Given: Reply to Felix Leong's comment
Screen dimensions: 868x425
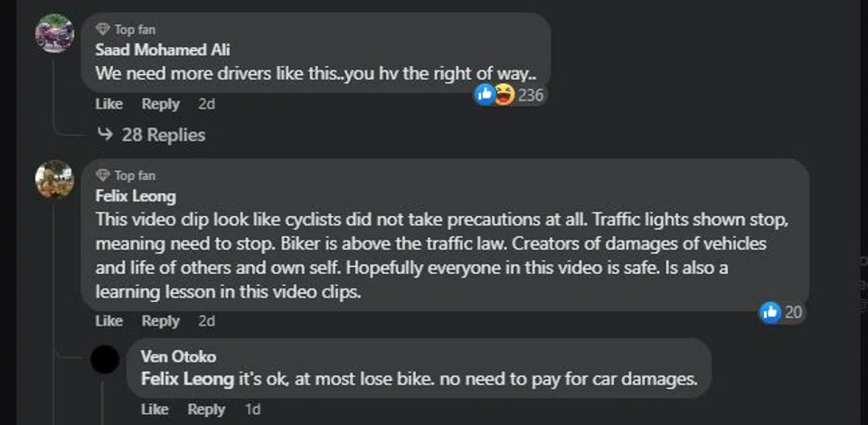Looking at the screenshot, I should tap(161, 321).
